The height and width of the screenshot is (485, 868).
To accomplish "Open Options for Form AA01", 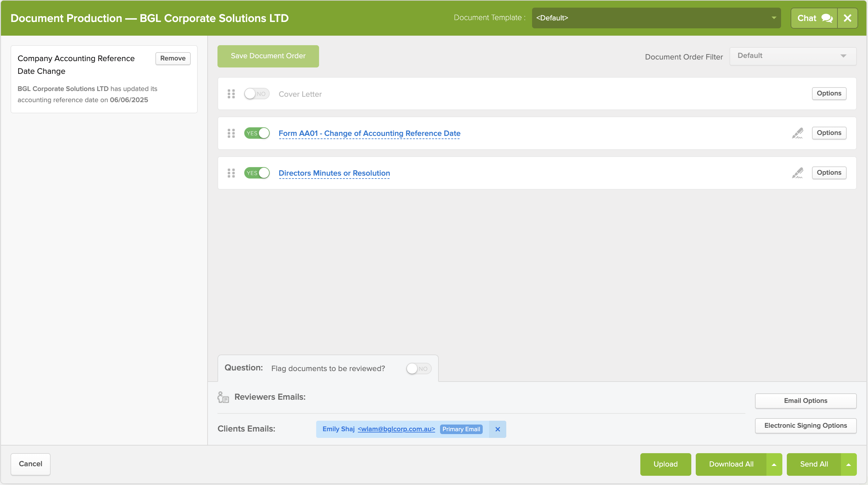I will coord(829,133).
